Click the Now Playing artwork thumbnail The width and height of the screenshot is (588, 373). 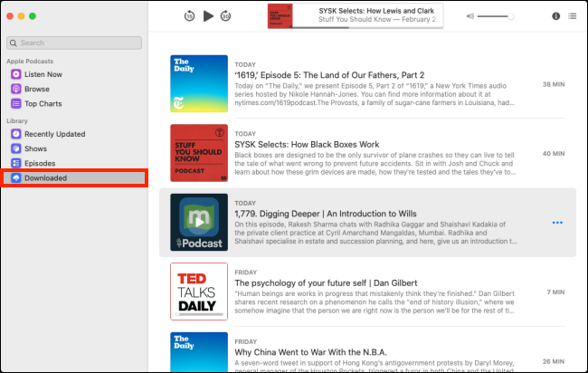[280, 16]
